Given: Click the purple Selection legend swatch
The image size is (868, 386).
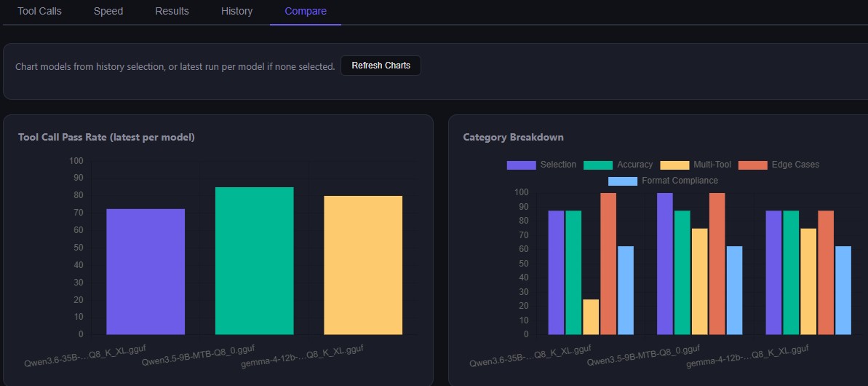Looking at the screenshot, I should [522, 165].
